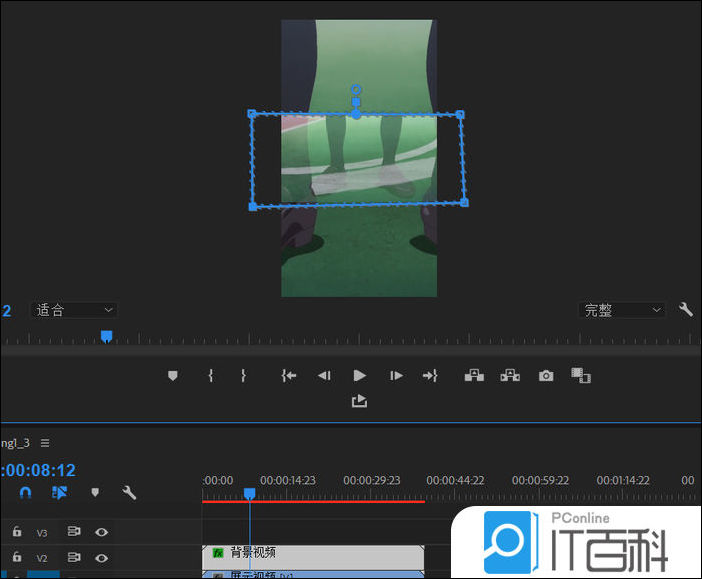Click the Lift button
The image size is (702, 579).
(x=474, y=375)
